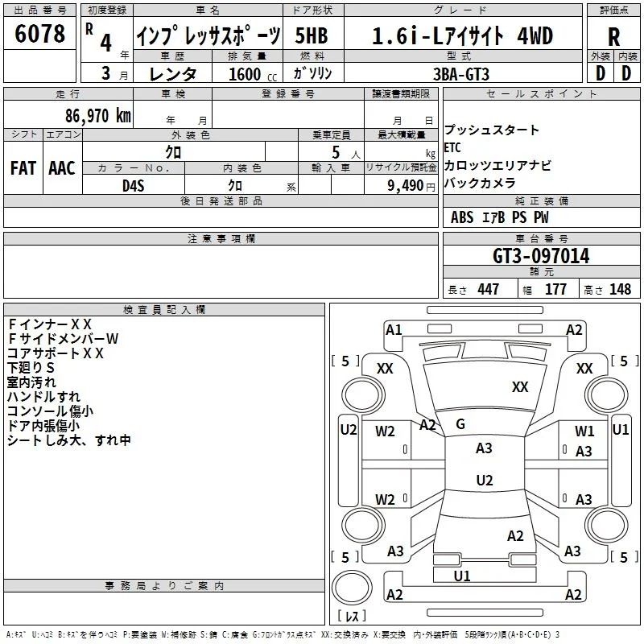The height and width of the screenshot is (644, 644).
Task: Select the spare tire circle icon
Action: 352,588
